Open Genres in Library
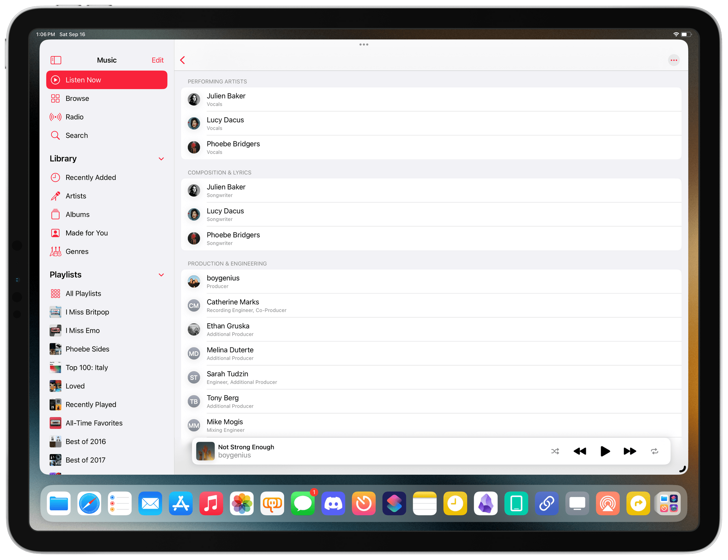 107,251
